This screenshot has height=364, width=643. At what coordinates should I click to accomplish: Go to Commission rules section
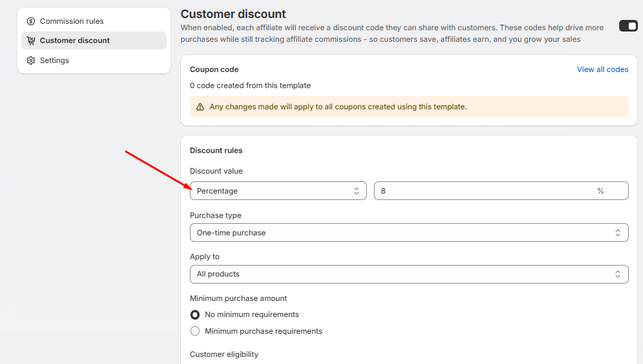pyautogui.click(x=71, y=21)
